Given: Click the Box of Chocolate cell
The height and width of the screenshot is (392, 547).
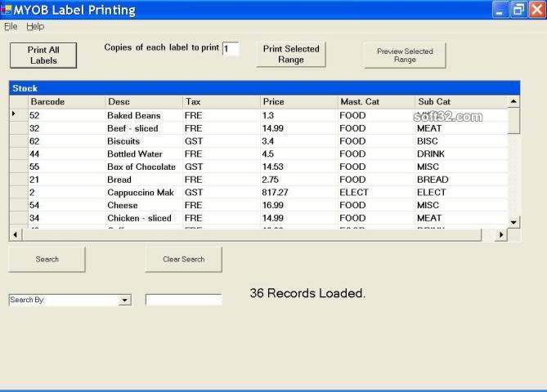Looking at the screenshot, I should click(144, 167).
